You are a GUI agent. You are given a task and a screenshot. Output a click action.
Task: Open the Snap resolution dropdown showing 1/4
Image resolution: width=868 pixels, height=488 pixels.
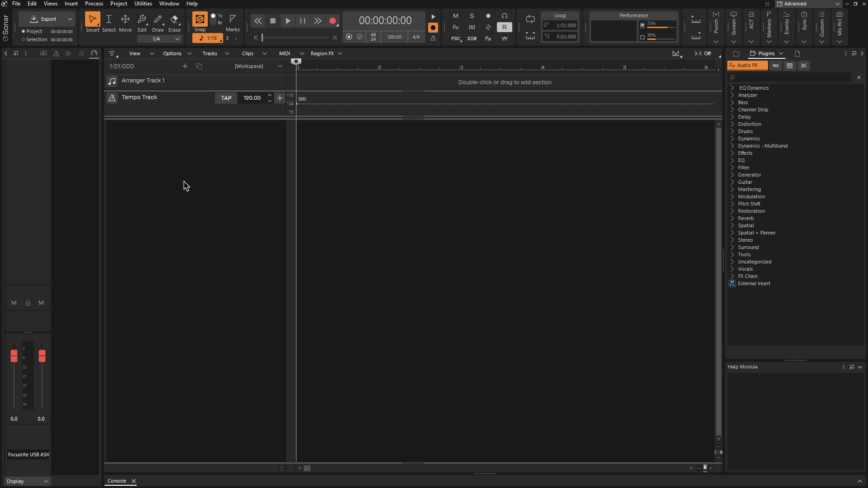pos(177,39)
